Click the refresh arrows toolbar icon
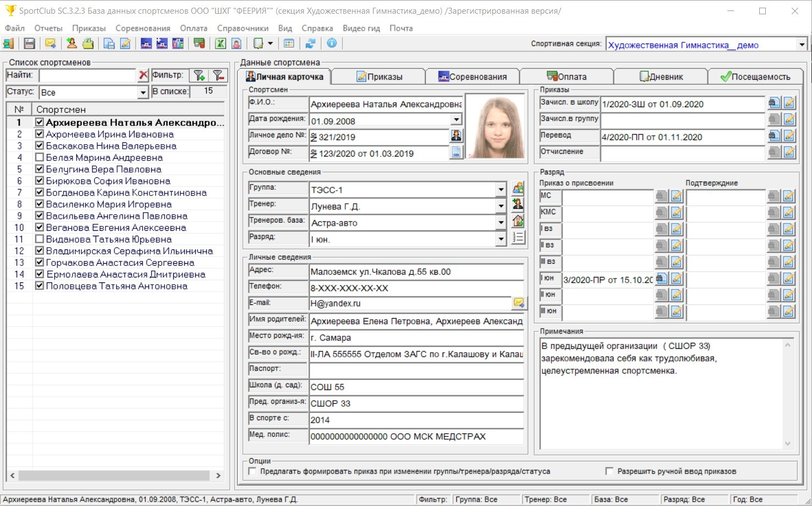Image resolution: width=812 pixels, height=506 pixels. pos(311,43)
